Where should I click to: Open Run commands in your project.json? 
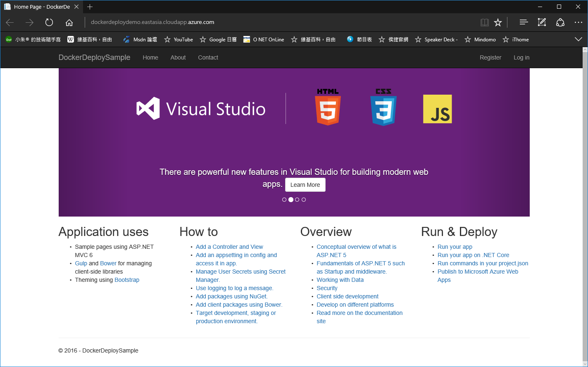(483, 263)
